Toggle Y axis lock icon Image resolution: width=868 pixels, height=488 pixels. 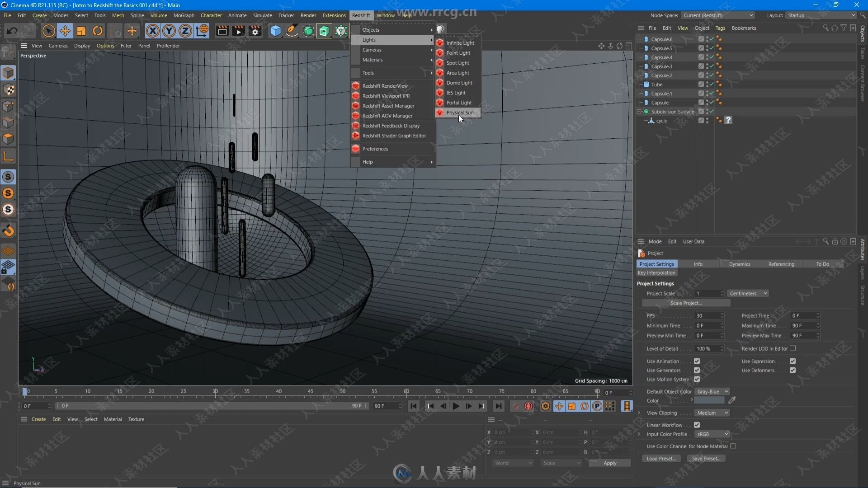169,31
